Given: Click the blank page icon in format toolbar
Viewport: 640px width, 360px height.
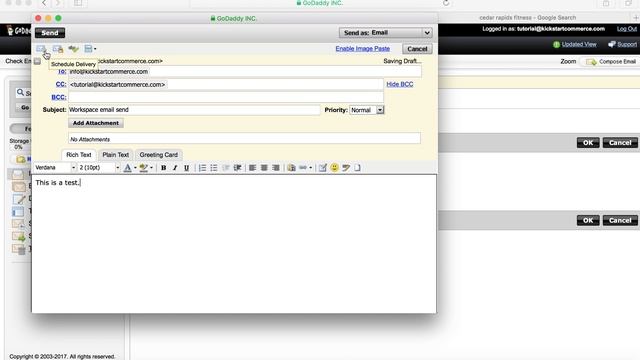Looking at the screenshot, I should point(357,168).
